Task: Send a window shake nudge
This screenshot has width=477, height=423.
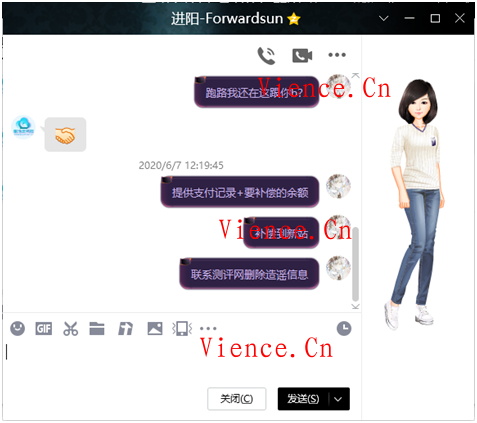Action: point(182,329)
